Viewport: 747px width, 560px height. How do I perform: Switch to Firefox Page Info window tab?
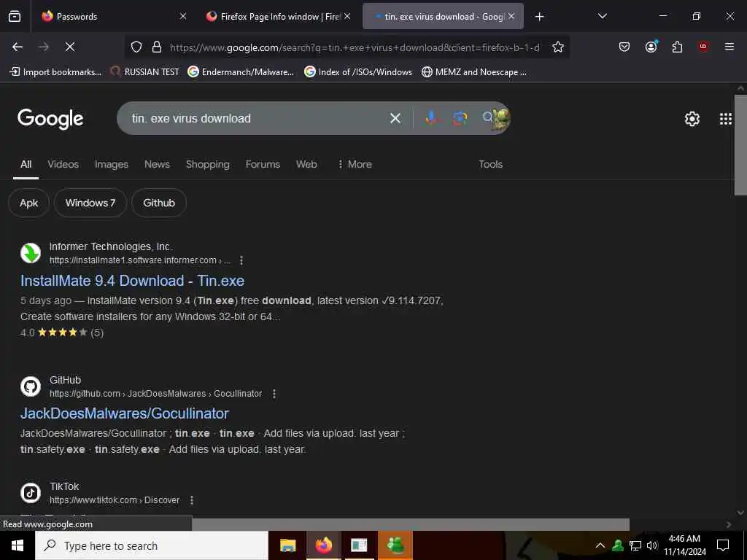coord(279,16)
